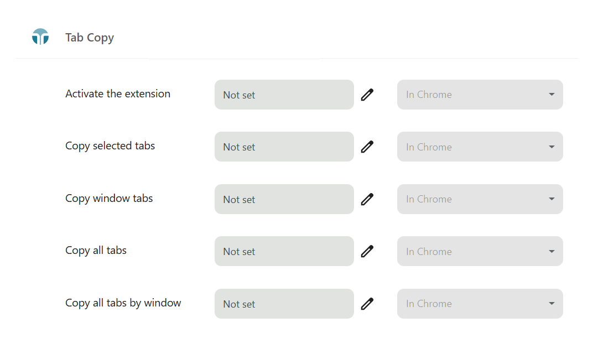Viewport: 593px width, 364px height.
Task: Click the Tab Copy extension logo icon
Action: pyautogui.click(x=40, y=37)
